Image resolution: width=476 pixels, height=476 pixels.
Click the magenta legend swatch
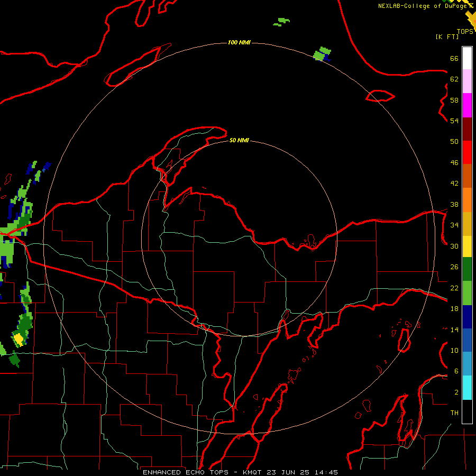point(467,105)
